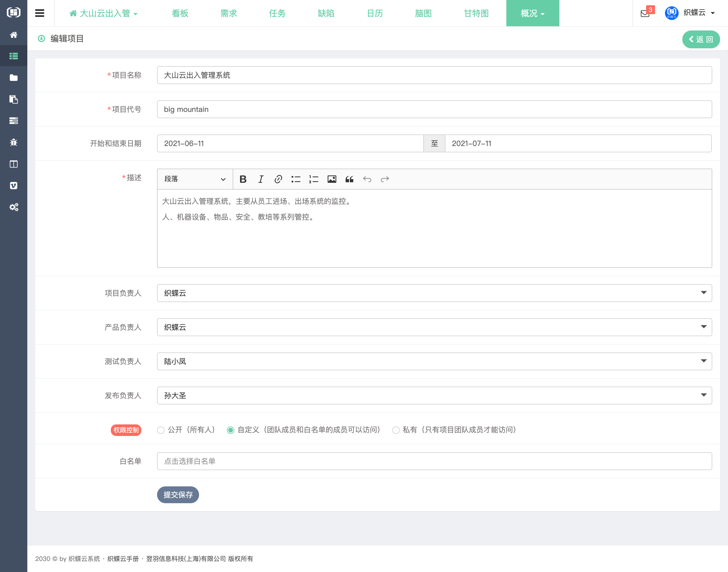This screenshot has height=572, width=728.
Task: Insert an image in the description
Action: click(331, 179)
